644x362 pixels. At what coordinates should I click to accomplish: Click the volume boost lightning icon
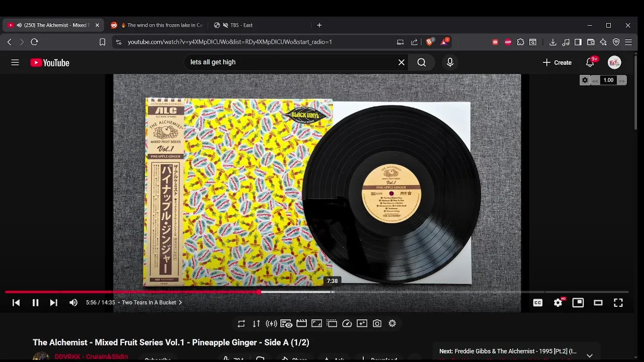(x=272, y=324)
